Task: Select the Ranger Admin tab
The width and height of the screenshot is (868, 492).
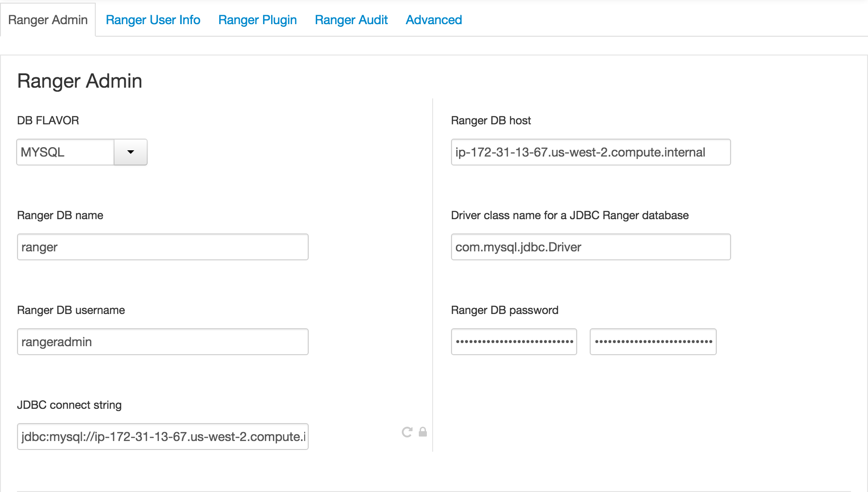Action: pyautogui.click(x=48, y=20)
